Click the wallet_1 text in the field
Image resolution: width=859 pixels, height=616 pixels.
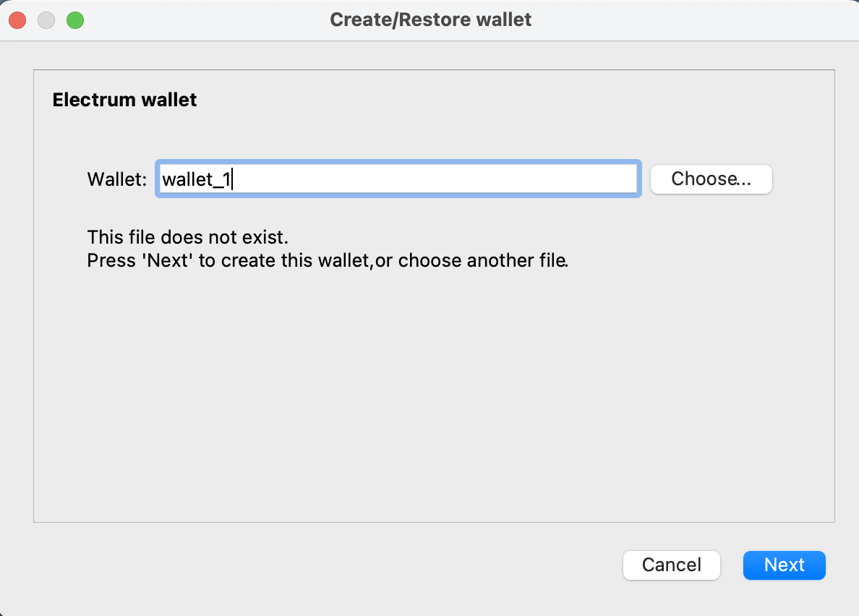(x=195, y=179)
